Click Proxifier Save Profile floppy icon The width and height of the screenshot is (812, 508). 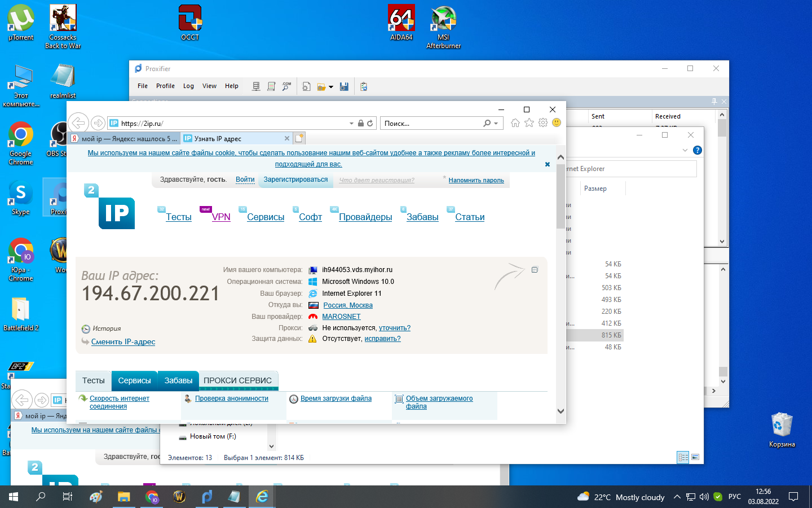[x=344, y=86]
